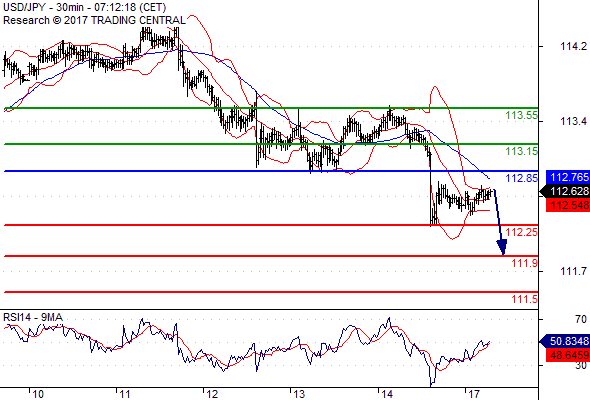
Task: Select the 113.15 green resistance label
Action: [522, 151]
